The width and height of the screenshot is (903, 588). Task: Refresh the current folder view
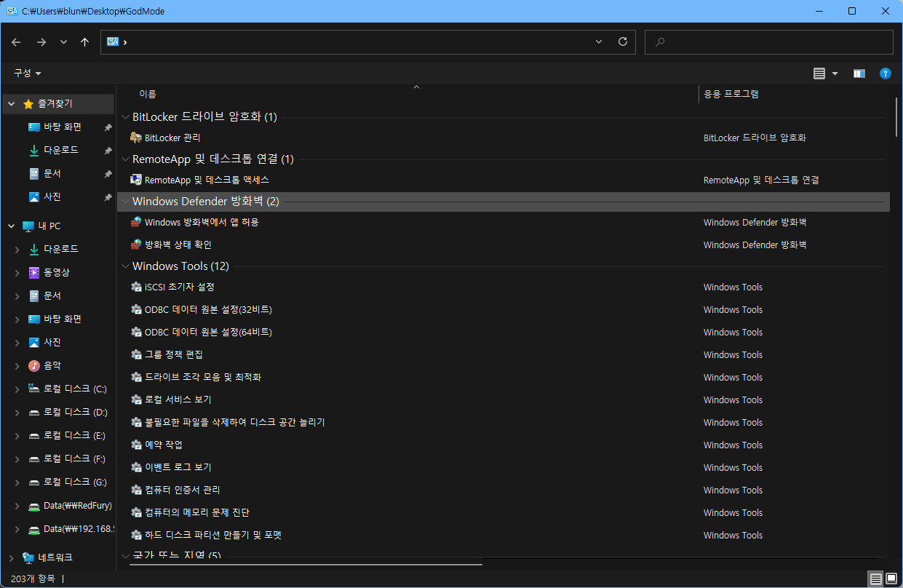623,41
